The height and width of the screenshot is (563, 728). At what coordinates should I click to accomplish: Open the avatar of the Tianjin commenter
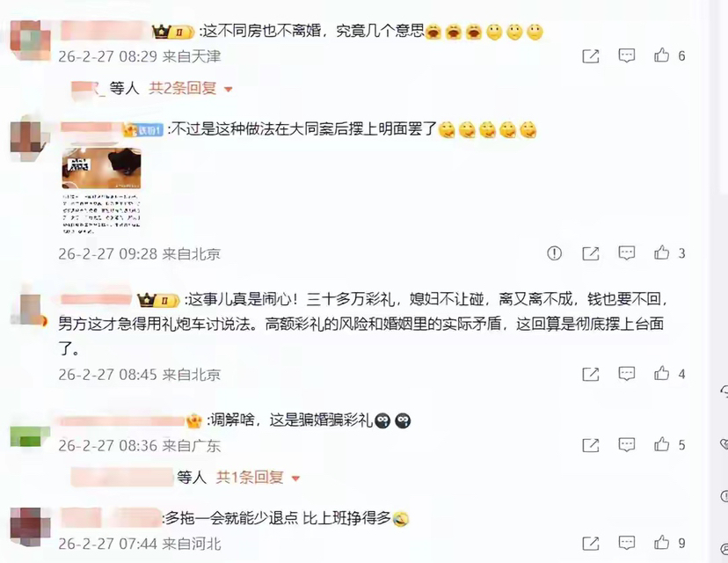(30, 40)
